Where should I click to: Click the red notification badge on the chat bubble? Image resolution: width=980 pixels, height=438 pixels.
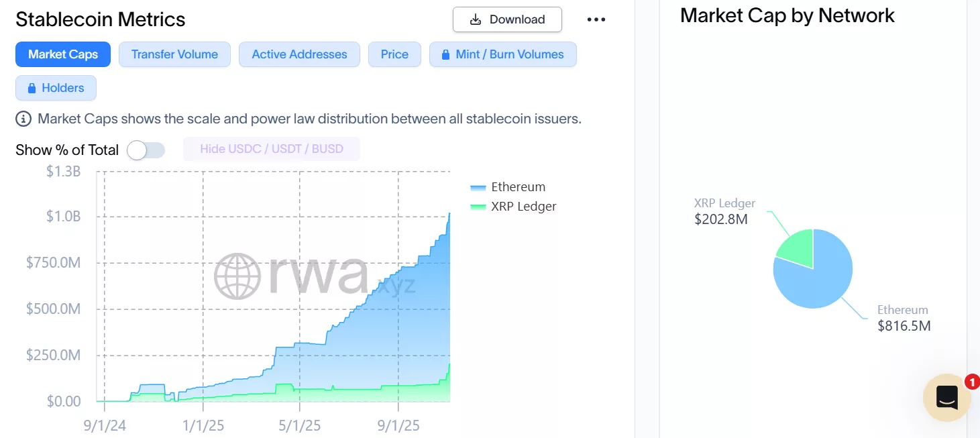973,382
